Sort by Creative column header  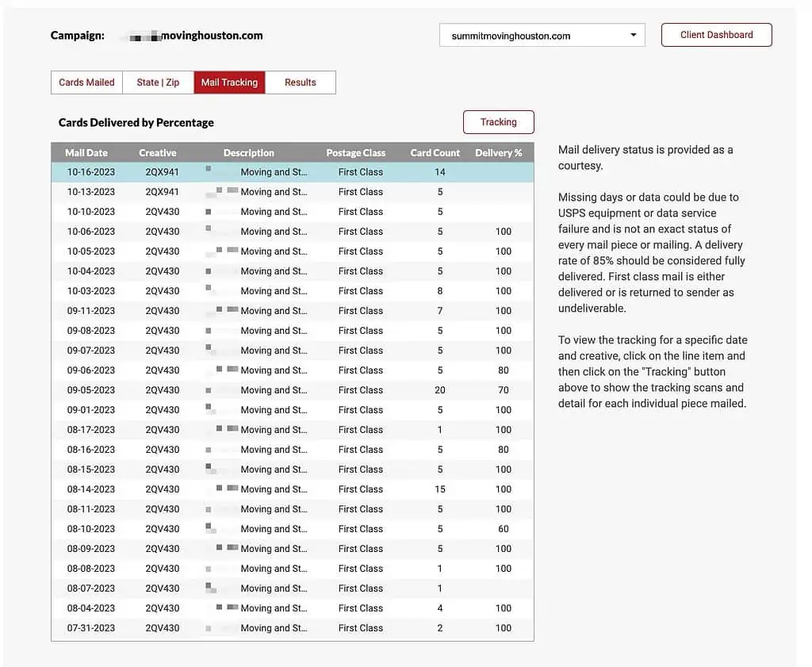pyautogui.click(x=158, y=153)
